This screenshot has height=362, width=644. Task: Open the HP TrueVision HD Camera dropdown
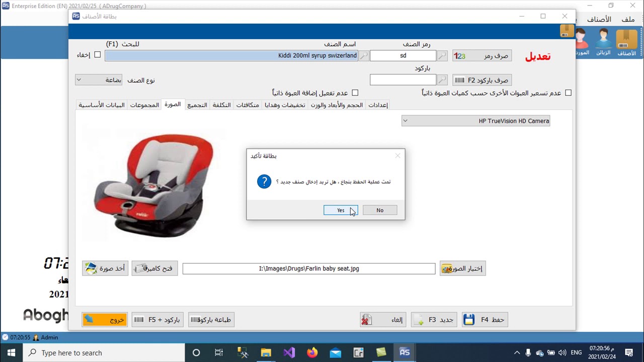tap(475, 121)
